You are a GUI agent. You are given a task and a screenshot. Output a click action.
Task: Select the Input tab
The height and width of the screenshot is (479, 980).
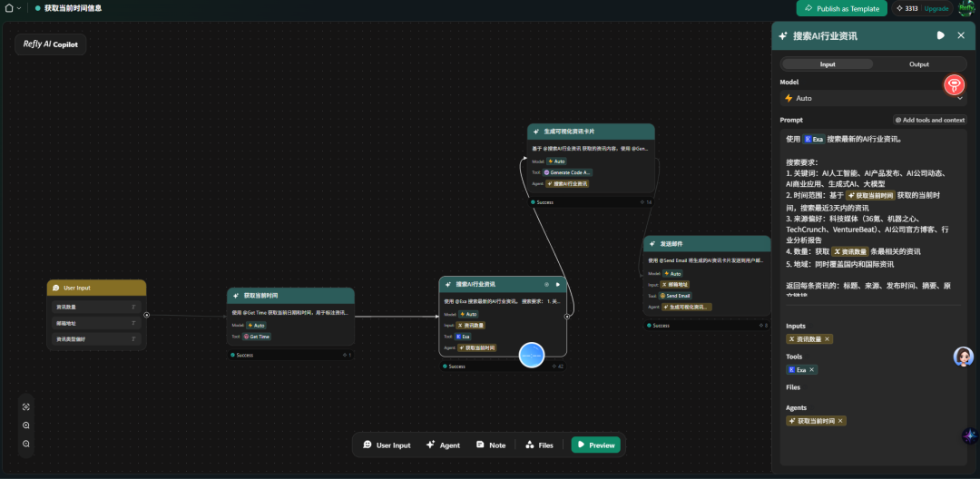coord(828,64)
